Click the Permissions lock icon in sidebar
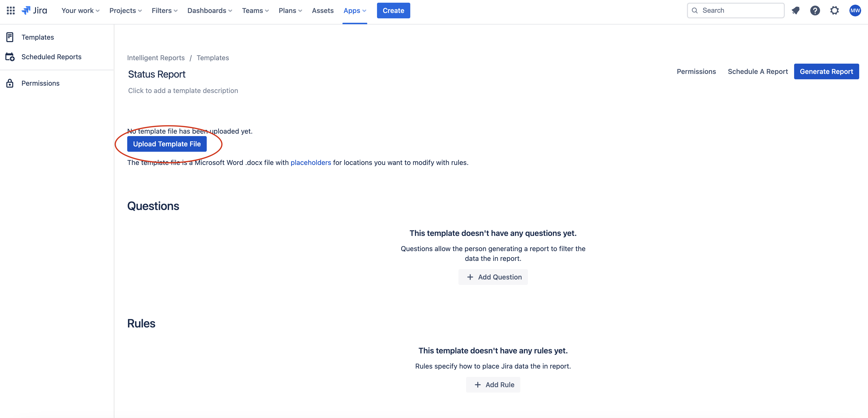This screenshot has width=868, height=418. (10, 83)
